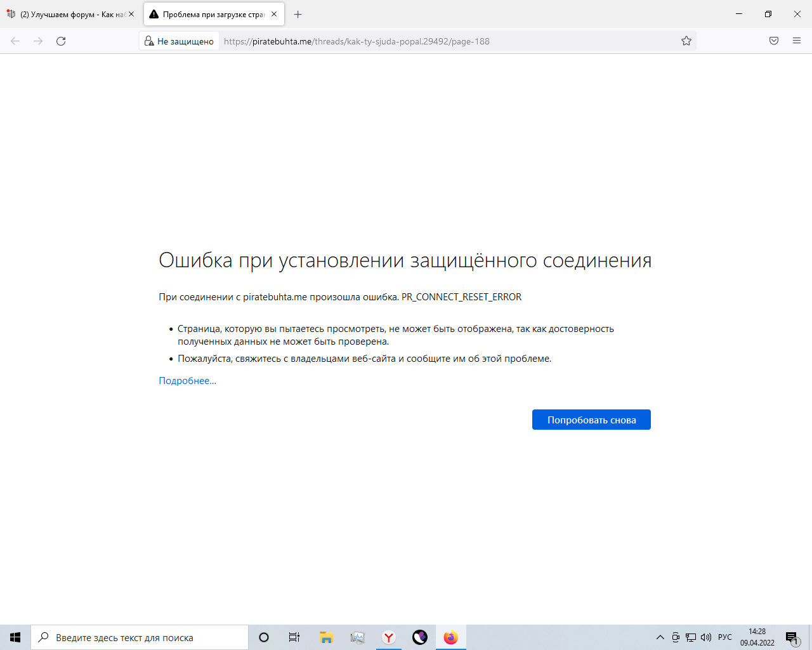The height and width of the screenshot is (650, 812).
Task: Click the camera tray icon
Action: (x=676, y=637)
